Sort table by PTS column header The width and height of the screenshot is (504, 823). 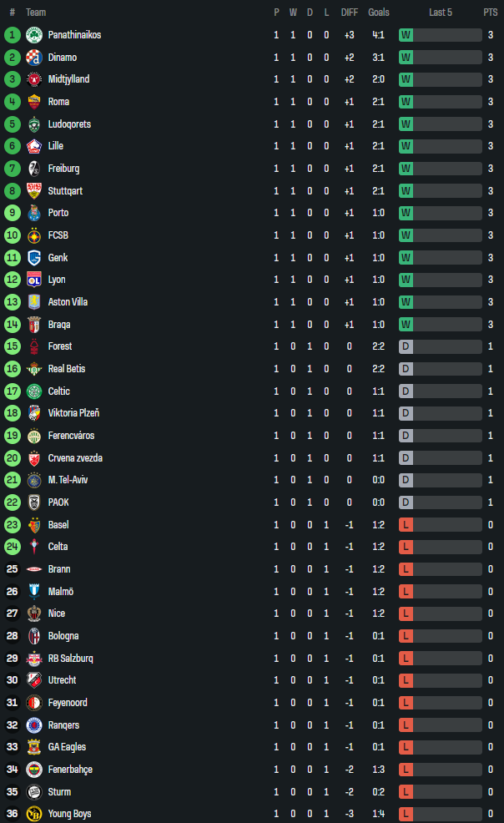(x=490, y=13)
